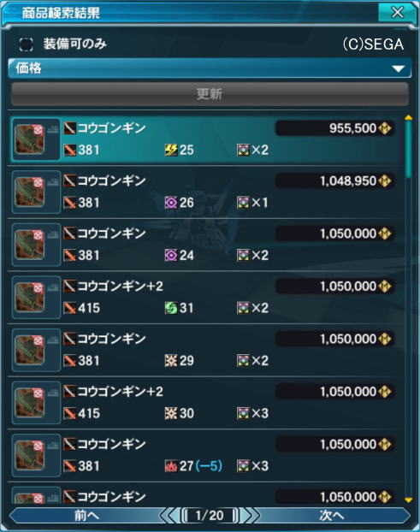Click the lightning element icon showing 25
This screenshot has width=420, height=532.
pyautogui.click(x=171, y=150)
